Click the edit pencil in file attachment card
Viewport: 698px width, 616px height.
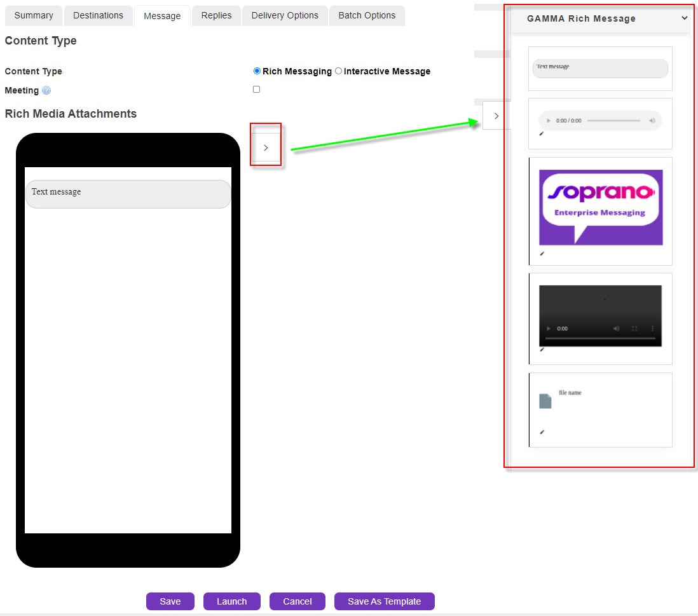point(542,432)
